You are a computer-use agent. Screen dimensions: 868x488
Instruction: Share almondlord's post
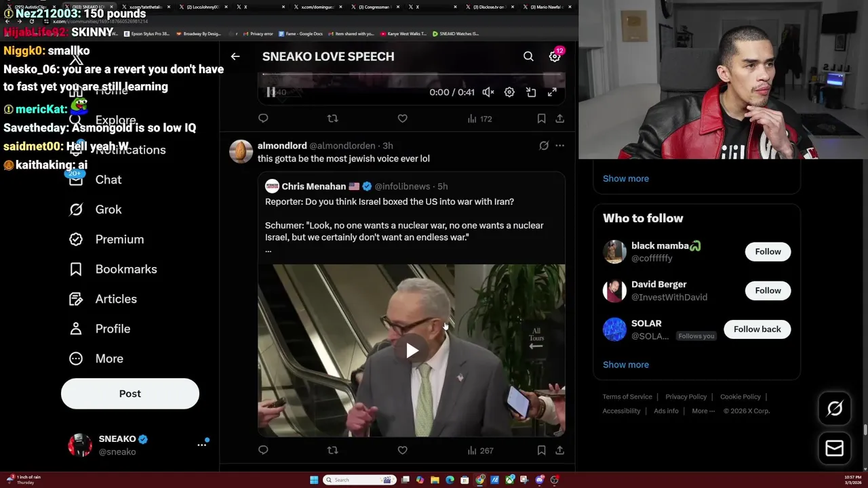pyautogui.click(x=559, y=450)
